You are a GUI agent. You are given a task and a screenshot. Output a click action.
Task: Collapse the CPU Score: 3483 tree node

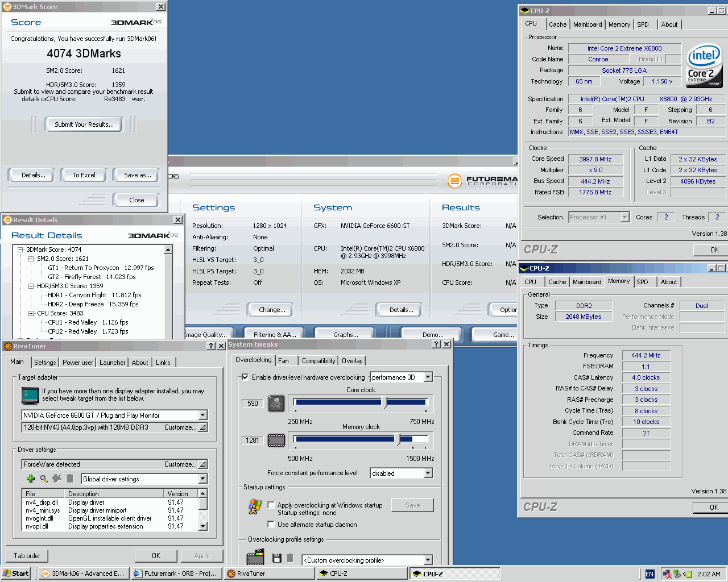pyautogui.click(x=31, y=313)
